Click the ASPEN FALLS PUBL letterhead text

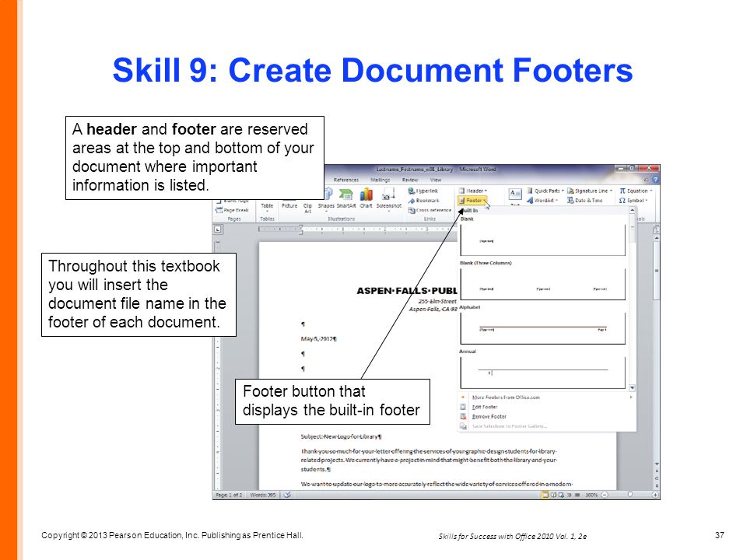pos(407,291)
